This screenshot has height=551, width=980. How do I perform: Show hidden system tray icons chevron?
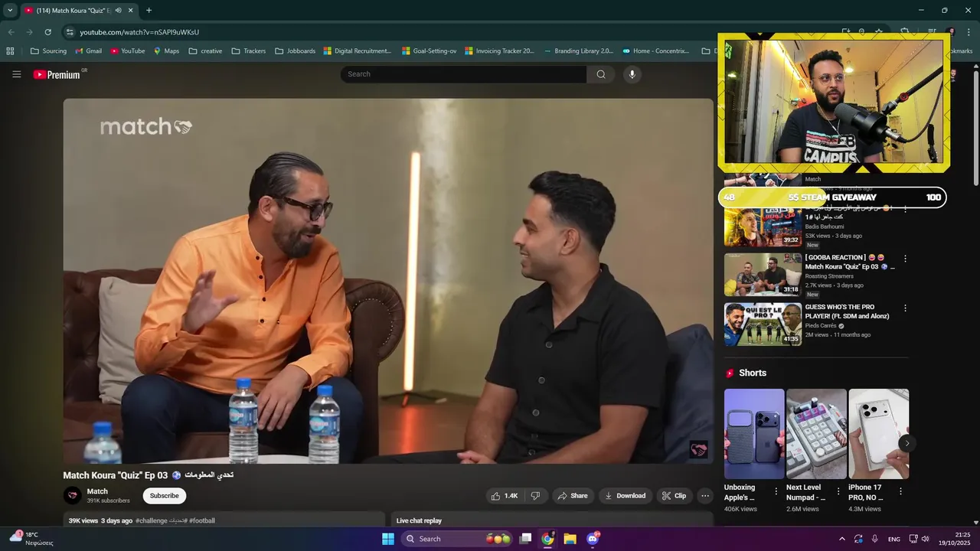(x=842, y=539)
